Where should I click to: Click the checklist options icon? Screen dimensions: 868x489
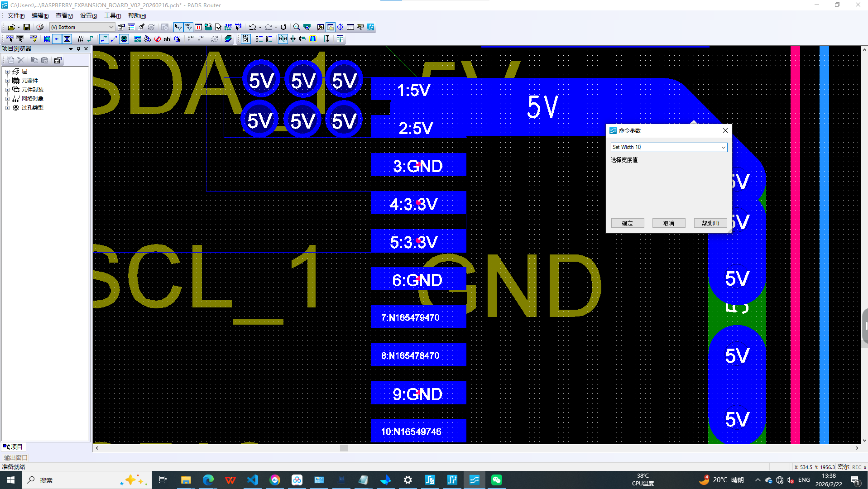[x=259, y=39]
